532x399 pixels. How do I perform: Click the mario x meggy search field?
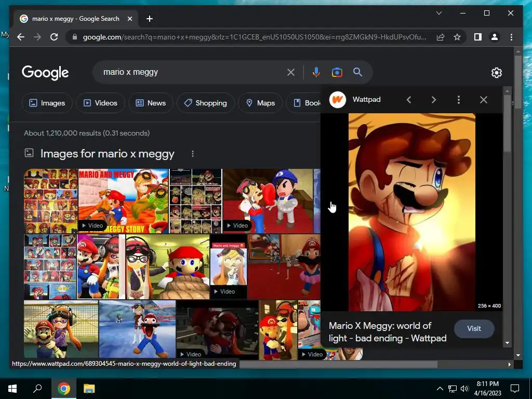192,72
